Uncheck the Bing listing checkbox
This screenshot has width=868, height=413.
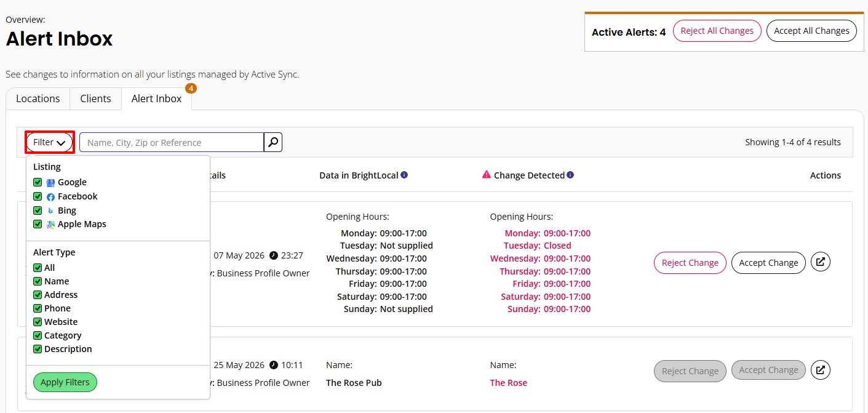click(x=38, y=211)
